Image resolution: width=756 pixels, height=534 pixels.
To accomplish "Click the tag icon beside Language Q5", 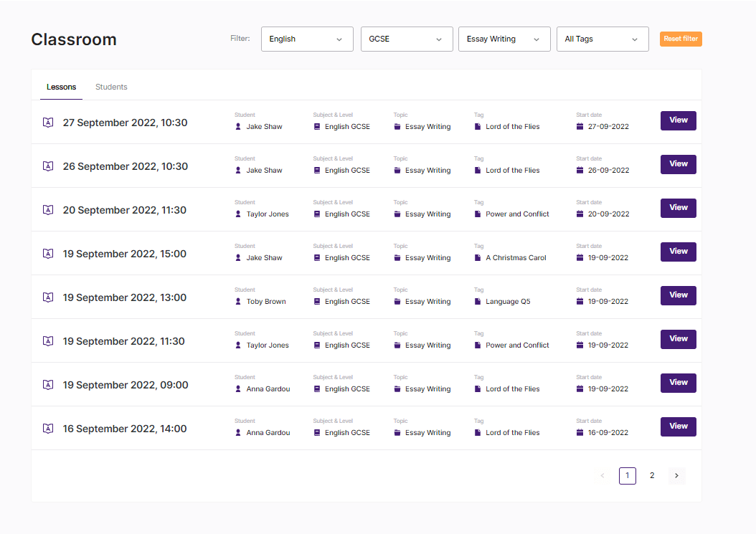I will tap(478, 302).
